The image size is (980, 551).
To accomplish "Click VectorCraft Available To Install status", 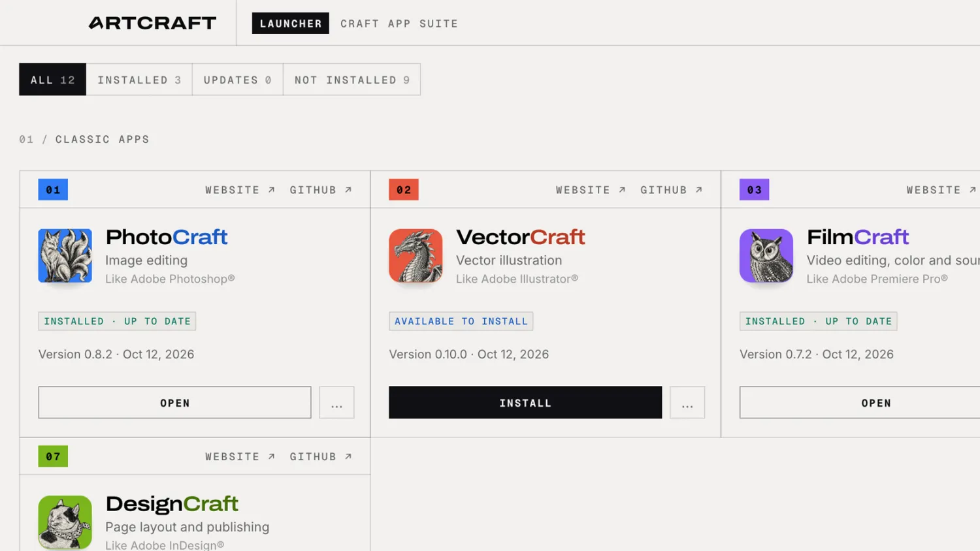I will click(x=461, y=321).
